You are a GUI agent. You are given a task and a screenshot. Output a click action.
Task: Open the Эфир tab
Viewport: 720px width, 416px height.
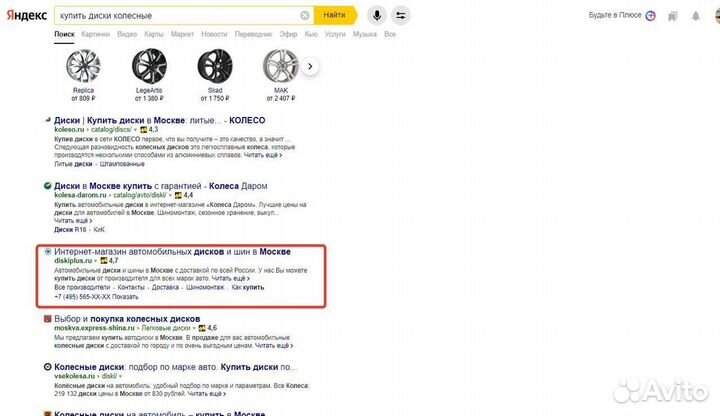tap(288, 34)
